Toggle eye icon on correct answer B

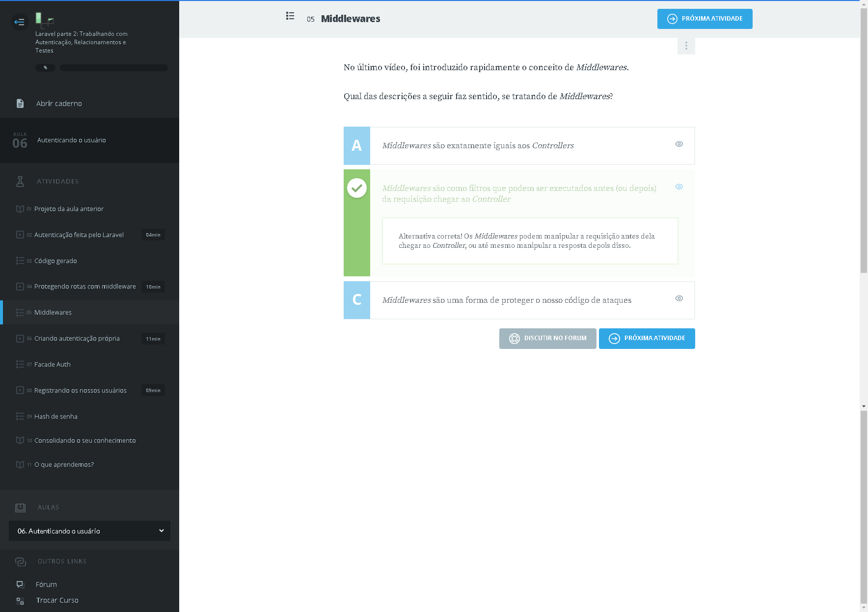[679, 187]
